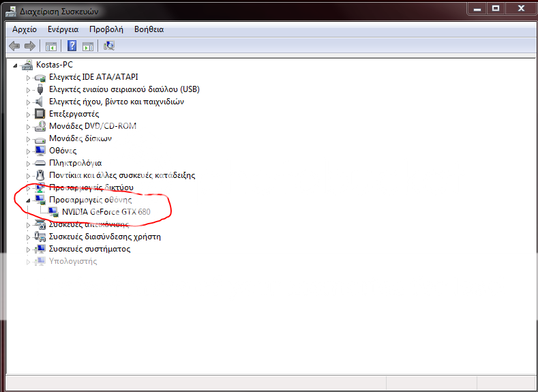Open the Βοήθεια menu
This screenshot has height=392, width=538.
point(149,29)
